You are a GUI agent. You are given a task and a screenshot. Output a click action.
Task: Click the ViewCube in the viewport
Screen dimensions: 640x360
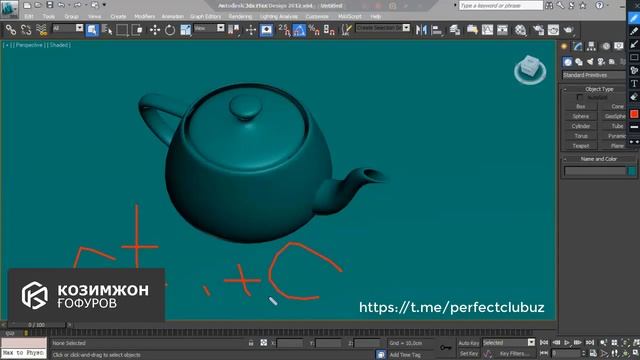[530, 70]
